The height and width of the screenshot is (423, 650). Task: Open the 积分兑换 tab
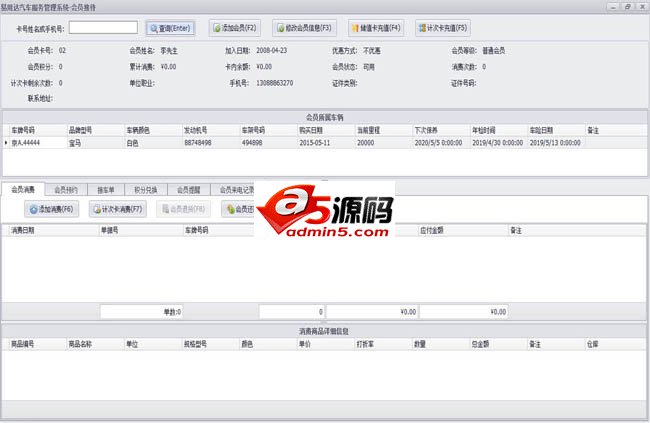146,190
